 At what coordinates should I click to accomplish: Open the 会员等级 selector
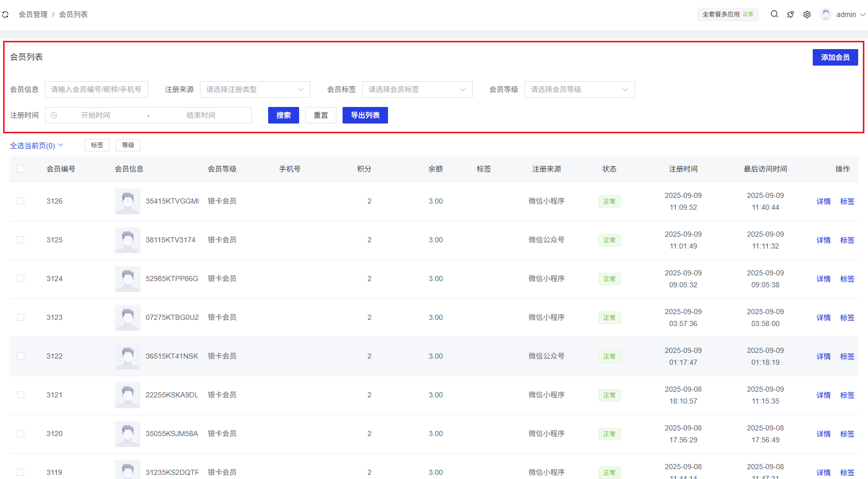click(x=579, y=89)
